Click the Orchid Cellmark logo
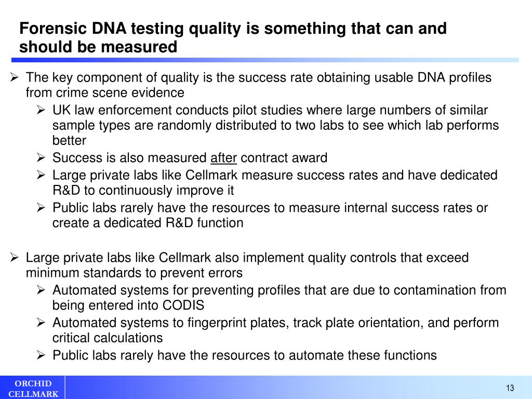The height and width of the screenshot is (399, 532). point(33,389)
